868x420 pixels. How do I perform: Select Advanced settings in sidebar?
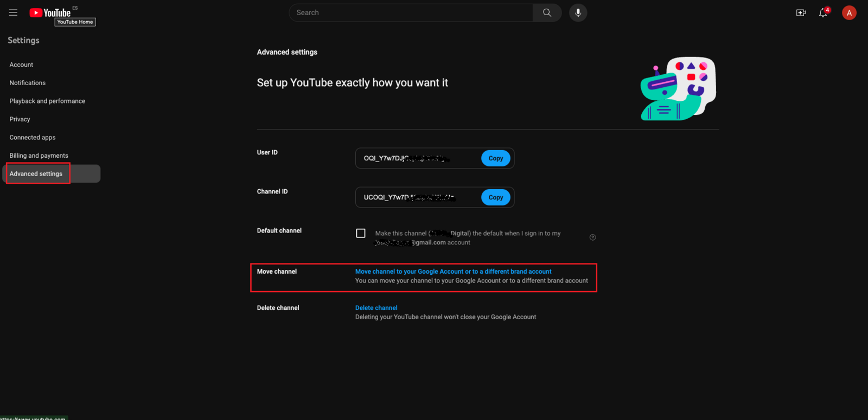pyautogui.click(x=36, y=174)
